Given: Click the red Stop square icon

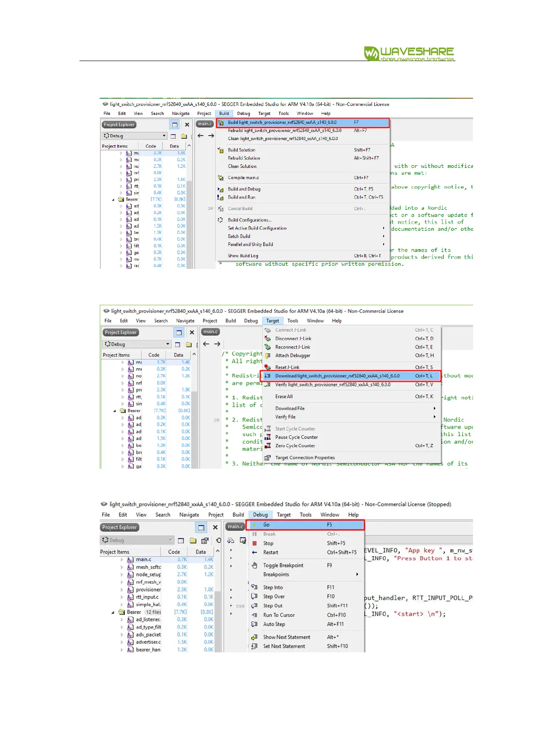Looking at the screenshot, I should pos(255,544).
